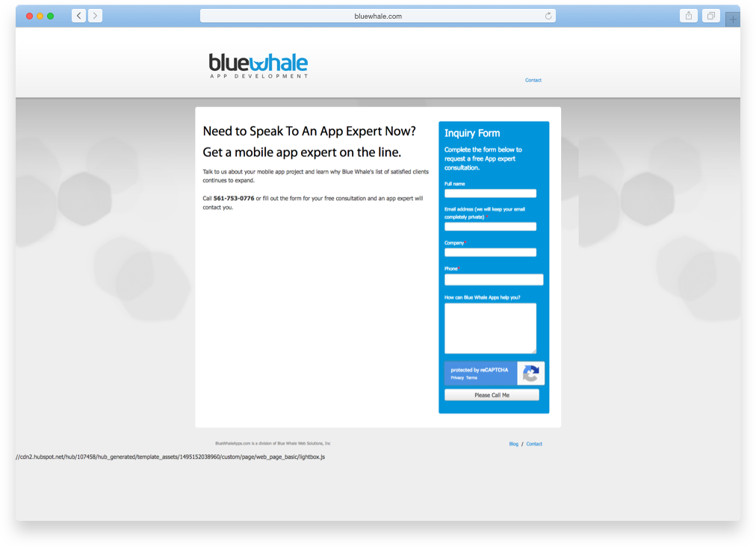The image size is (756, 547).
Task: Click the reCAPTCHA logo icon
Action: [x=531, y=374]
